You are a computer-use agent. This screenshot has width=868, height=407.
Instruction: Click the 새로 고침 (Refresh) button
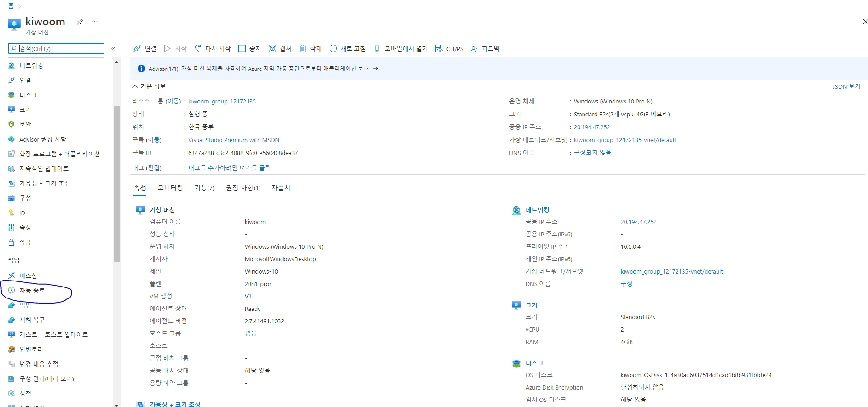pyautogui.click(x=347, y=48)
